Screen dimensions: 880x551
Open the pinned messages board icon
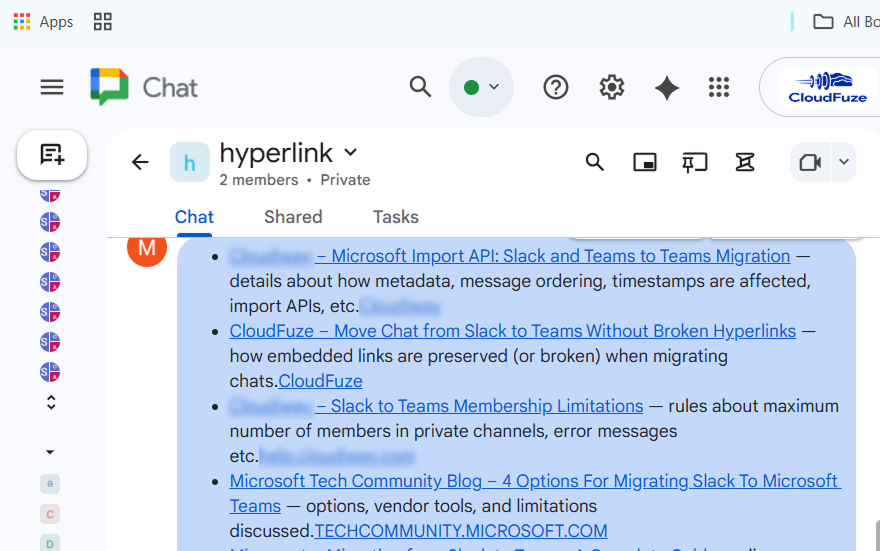pos(695,162)
